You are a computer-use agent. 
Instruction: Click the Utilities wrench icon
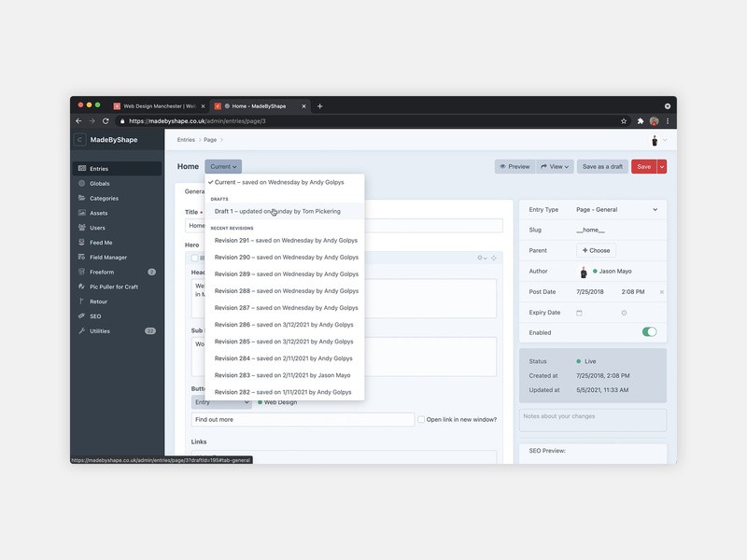(83, 330)
